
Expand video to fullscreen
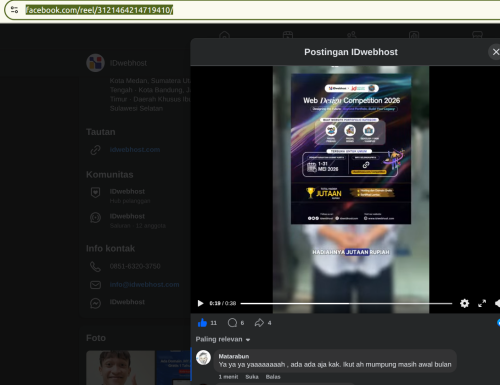point(482,303)
